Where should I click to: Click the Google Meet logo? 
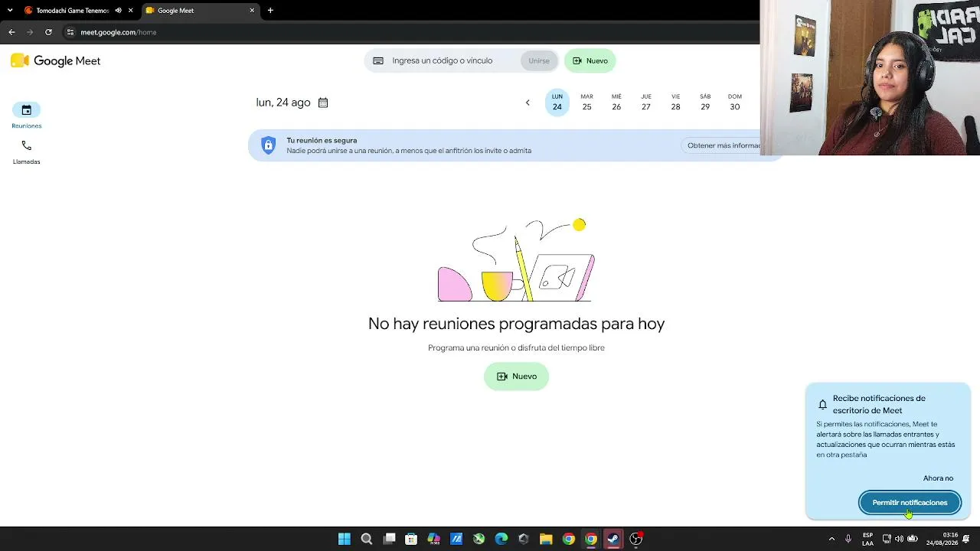coord(56,61)
